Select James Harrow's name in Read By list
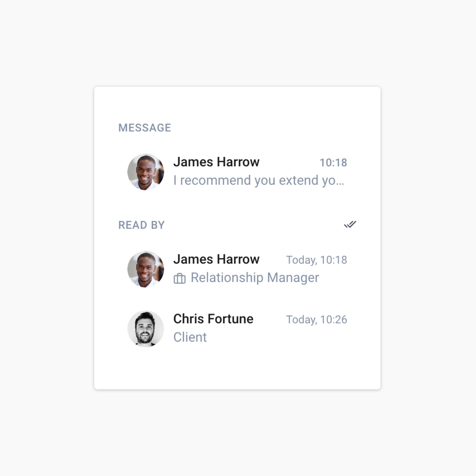 point(216,259)
